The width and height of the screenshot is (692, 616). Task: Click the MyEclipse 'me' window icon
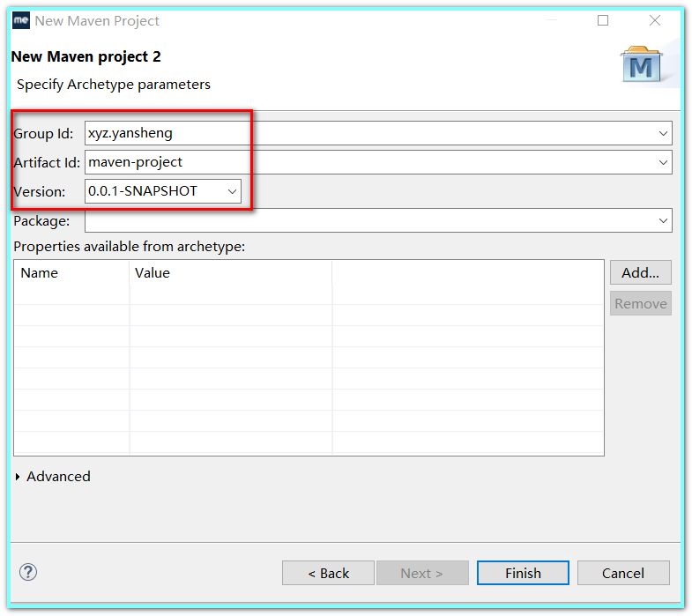21,20
